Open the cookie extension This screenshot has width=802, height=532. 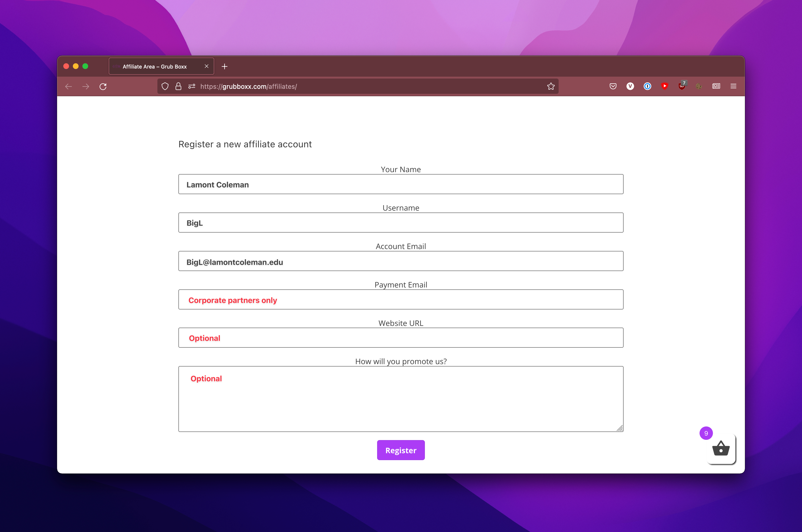699,86
